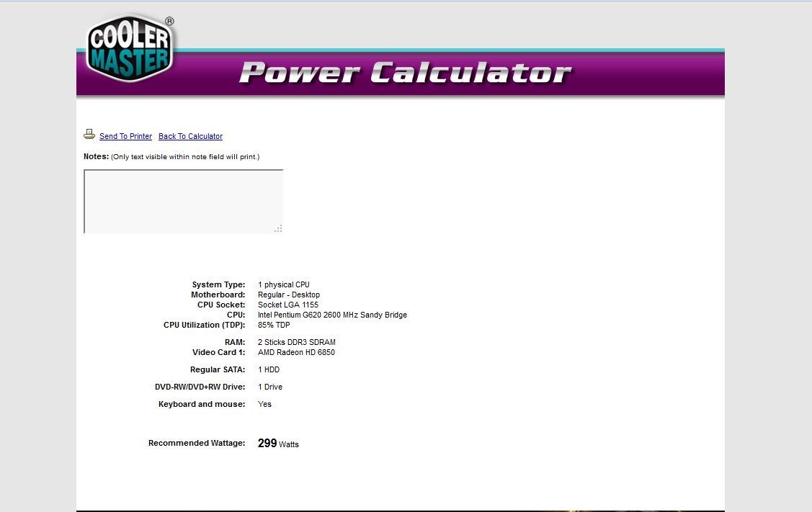This screenshot has width=812, height=512.
Task: Click the 'Motherboard:' label
Action: tap(218, 295)
